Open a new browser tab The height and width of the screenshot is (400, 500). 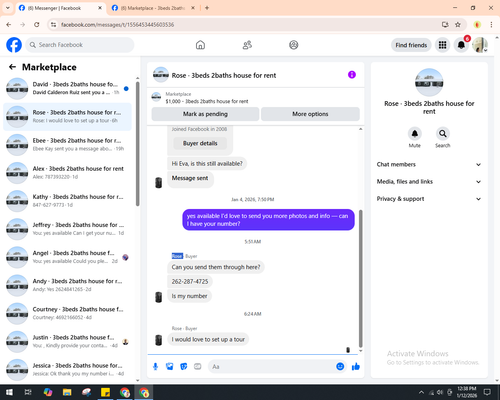pyautogui.click(x=207, y=8)
